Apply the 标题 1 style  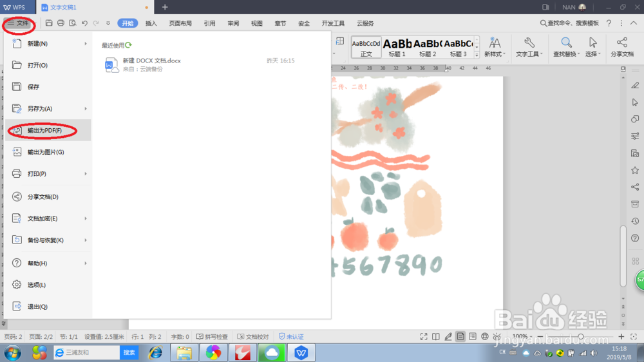(397, 48)
